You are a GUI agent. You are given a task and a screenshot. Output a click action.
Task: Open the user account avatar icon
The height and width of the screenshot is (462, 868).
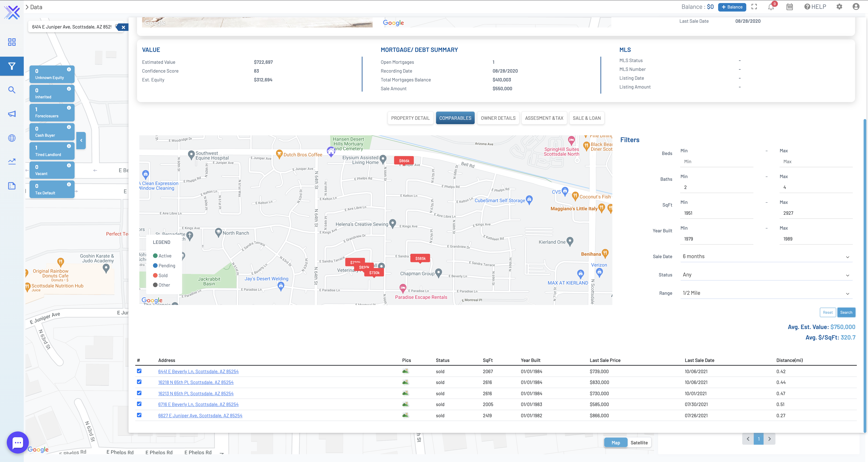(x=856, y=7)
